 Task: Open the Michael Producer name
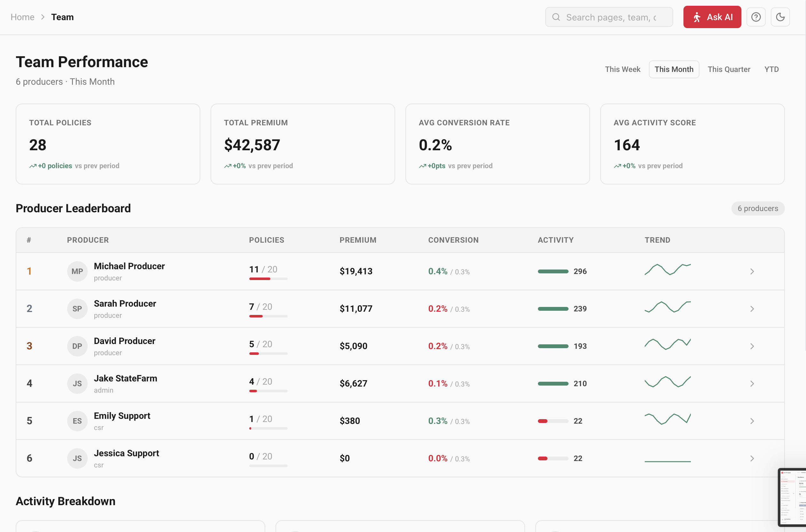(129, 266)
